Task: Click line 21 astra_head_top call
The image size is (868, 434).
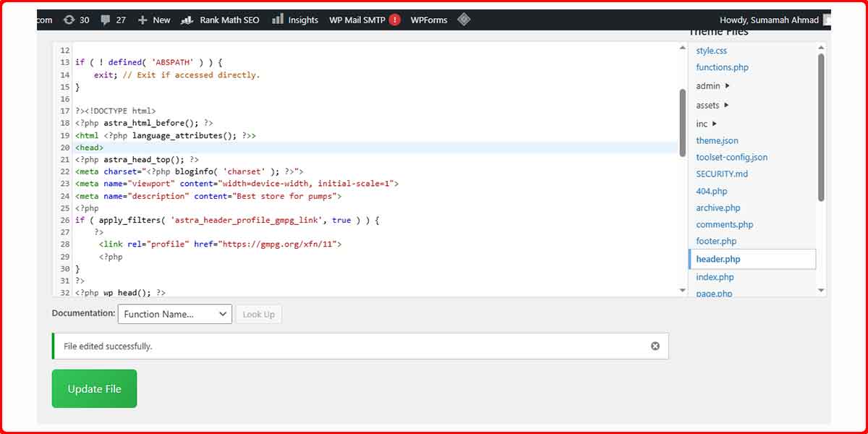Action: 137,159
